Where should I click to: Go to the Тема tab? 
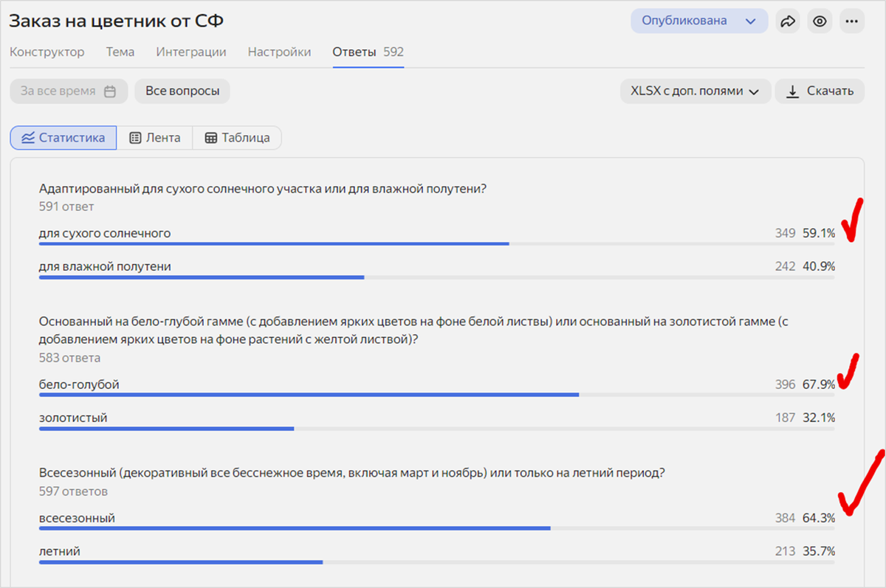coord(120,52)
